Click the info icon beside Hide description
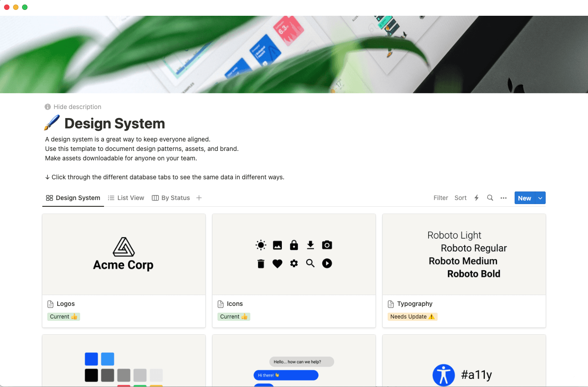Screen dimensions: 588x387 coord(47,107)
